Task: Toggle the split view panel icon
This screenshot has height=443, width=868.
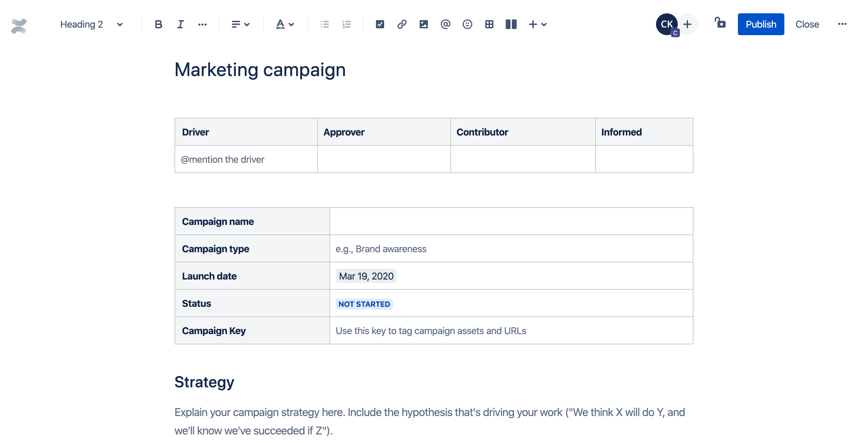Action: pos(511,24)
